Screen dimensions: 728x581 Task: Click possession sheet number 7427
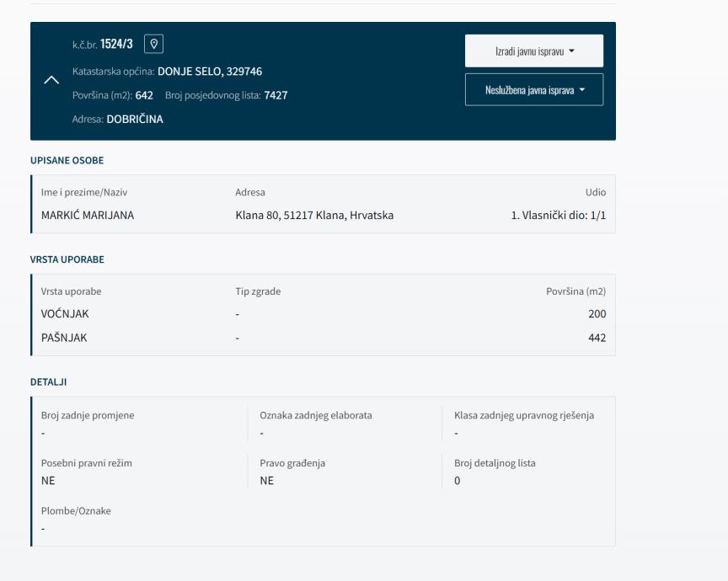pos(276,95)
